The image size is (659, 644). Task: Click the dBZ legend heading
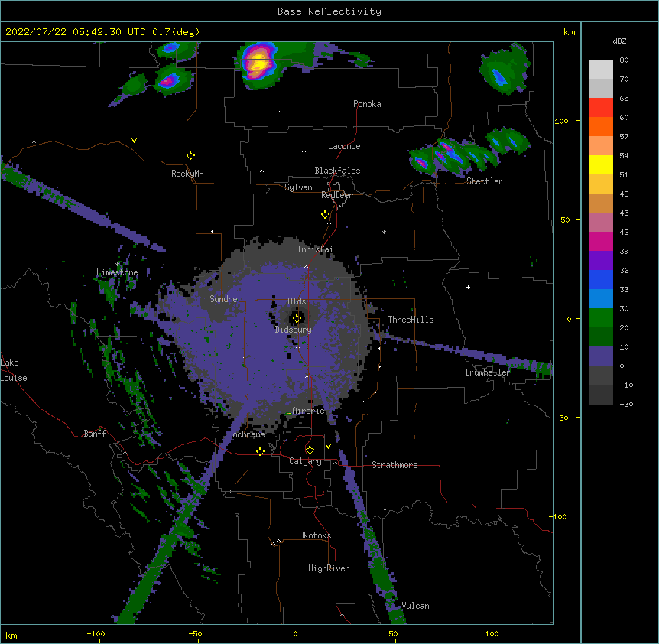[619, 41]
